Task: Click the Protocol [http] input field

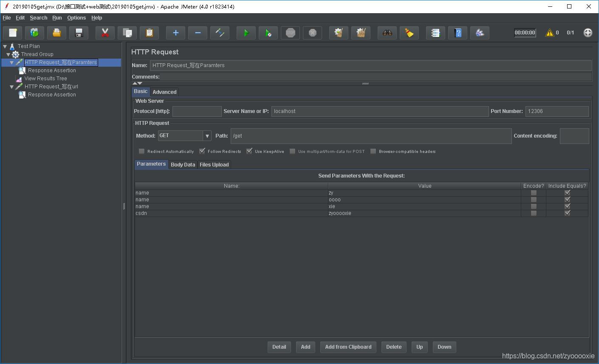Action: (x=197, y=111)
